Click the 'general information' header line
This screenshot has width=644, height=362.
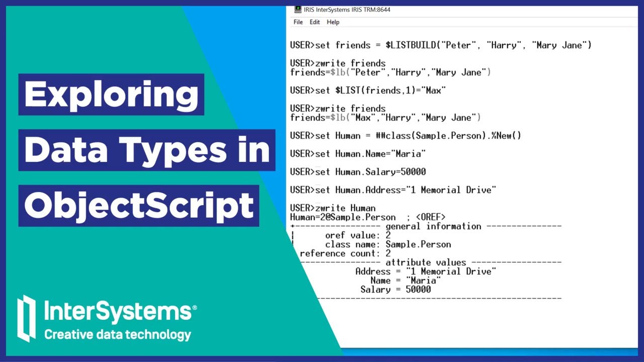426,226
